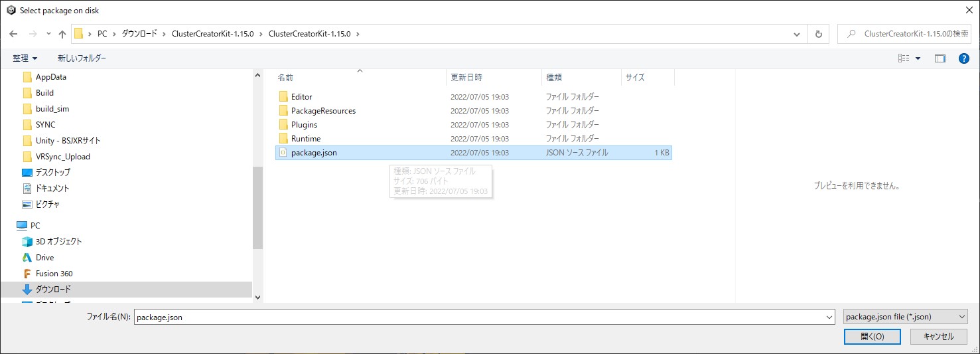Click the Back navigation arrow
The width and height of the screenshot is (980, 354).
pyautogui.click(x=13, y=34)
